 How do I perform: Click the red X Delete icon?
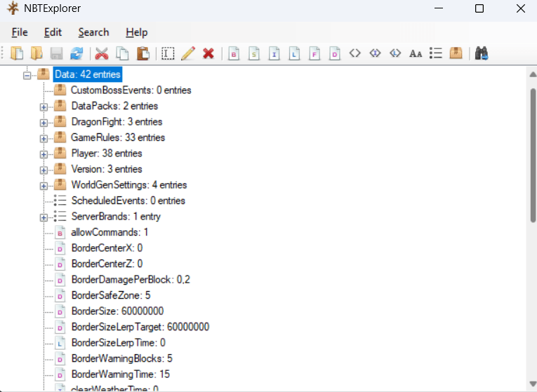[x=208, y=53]
